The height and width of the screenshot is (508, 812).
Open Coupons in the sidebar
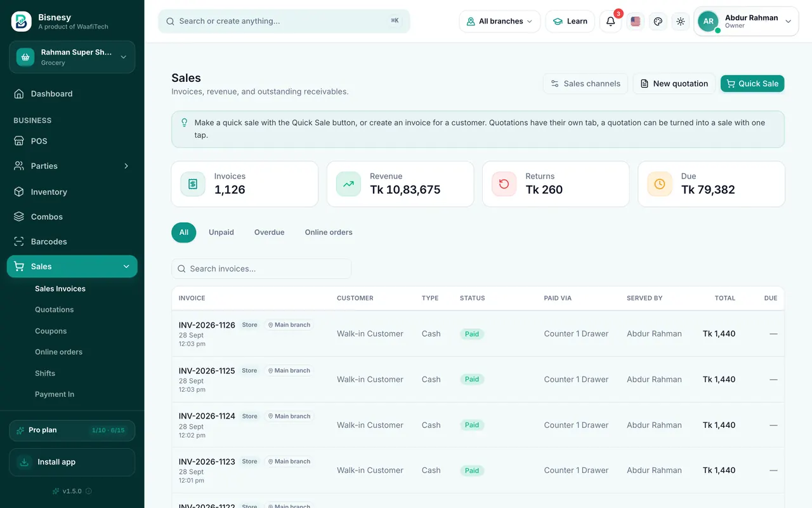click(51, 331)
